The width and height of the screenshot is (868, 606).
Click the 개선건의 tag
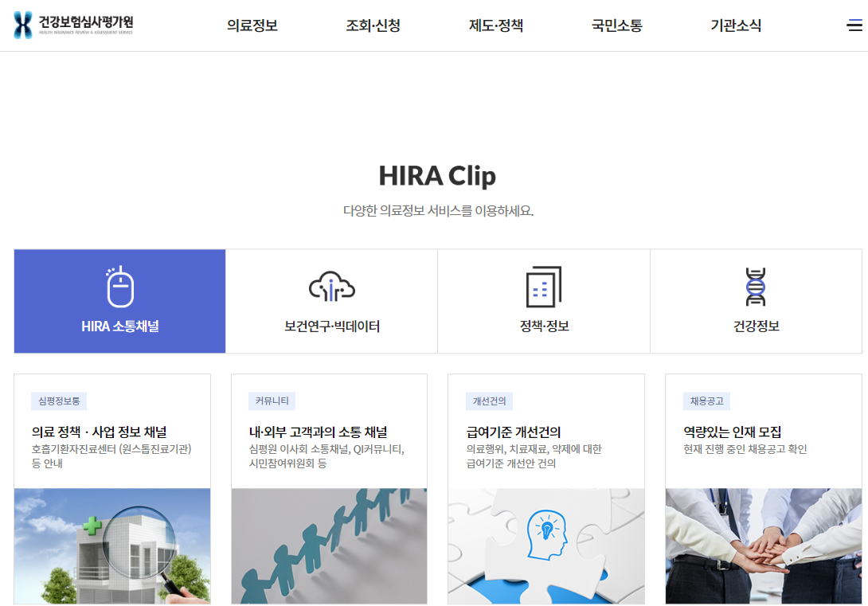[490, 401]
